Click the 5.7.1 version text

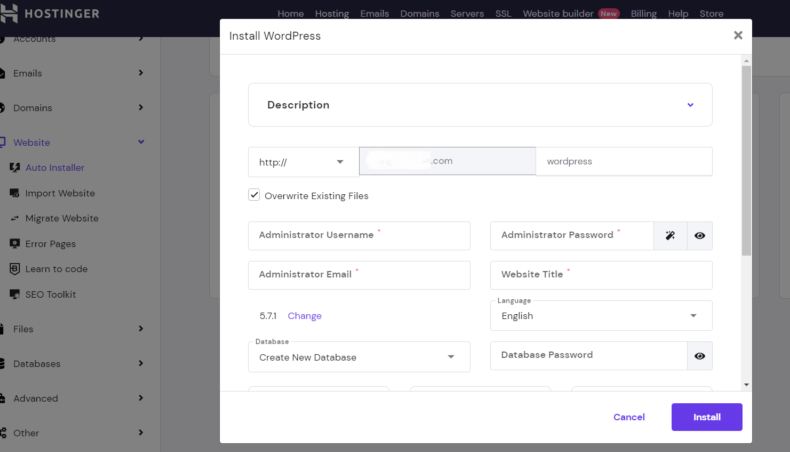[268, 315]
